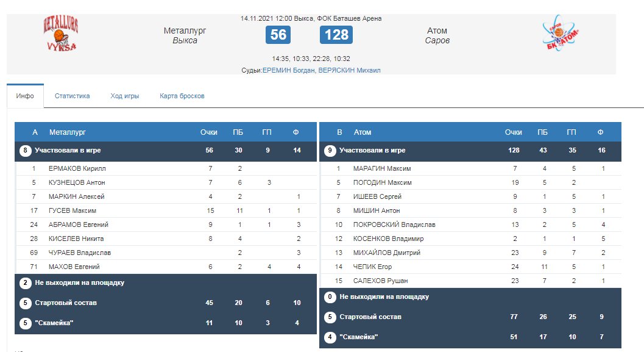Expand Atom "Скамейка" row
The image size is (644, 352).
[359, 337]
